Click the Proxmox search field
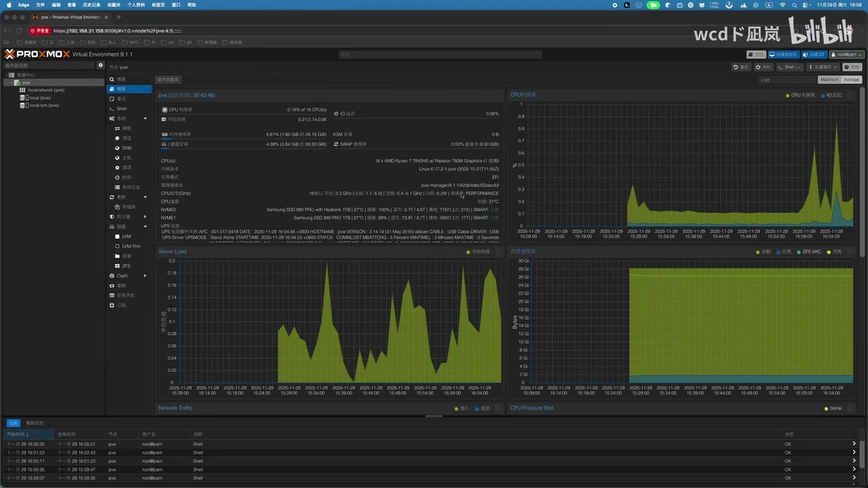This screenshot has height=488, width=868. tap(441, 54)
